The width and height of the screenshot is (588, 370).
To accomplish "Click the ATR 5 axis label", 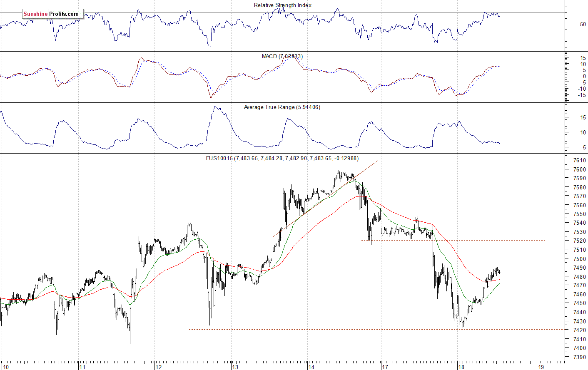I will click(x=585, y=148).
